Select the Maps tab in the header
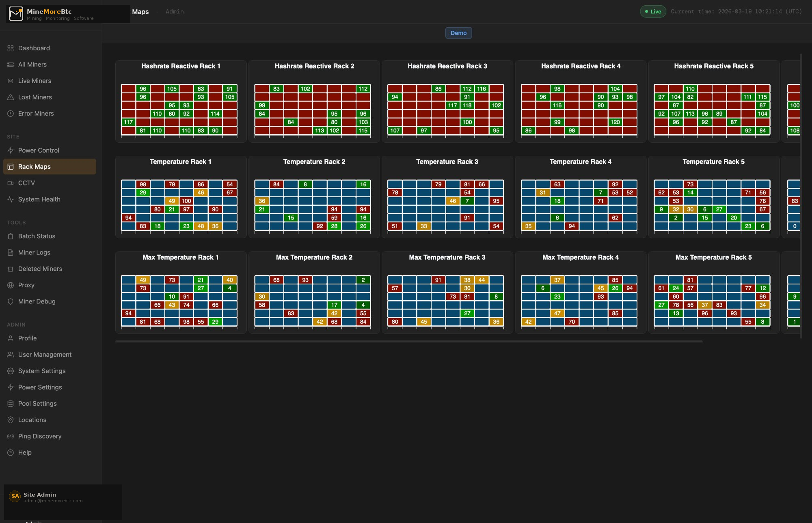This screenshot has height=523, width=812. point(140,12)
